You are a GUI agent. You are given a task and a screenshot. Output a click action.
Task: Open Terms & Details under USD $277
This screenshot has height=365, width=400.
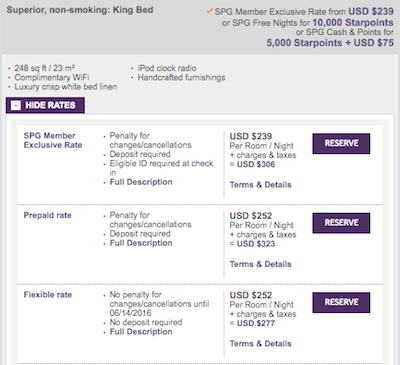pos(260,343)
